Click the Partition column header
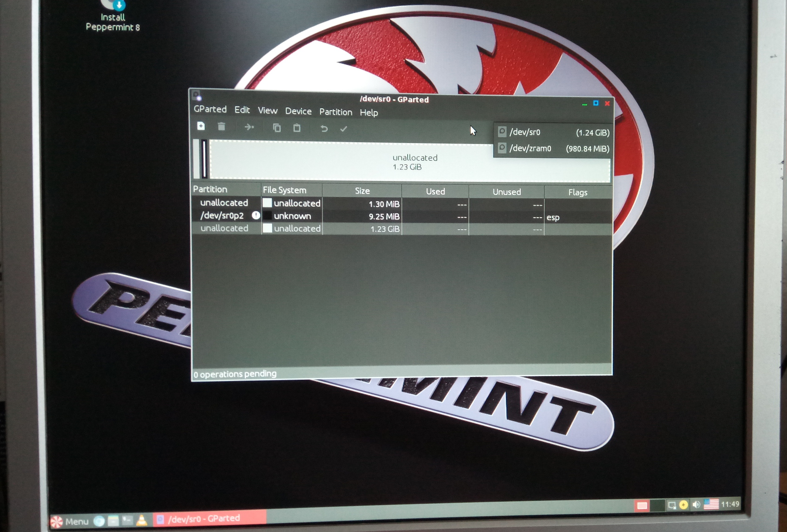The height and width of the screenshot is (532, 787). coord(226,189)
